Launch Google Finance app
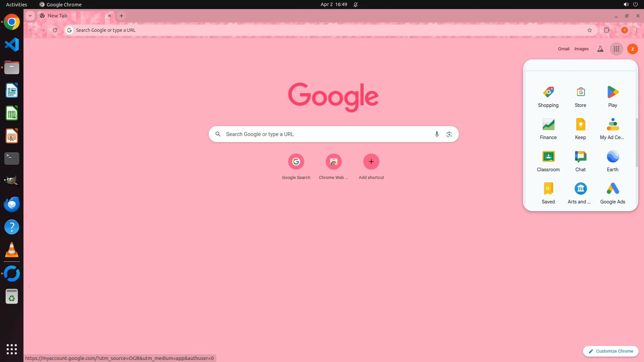Image resolution: width=644 pixels, height=362 pixels. coord(548,129)
